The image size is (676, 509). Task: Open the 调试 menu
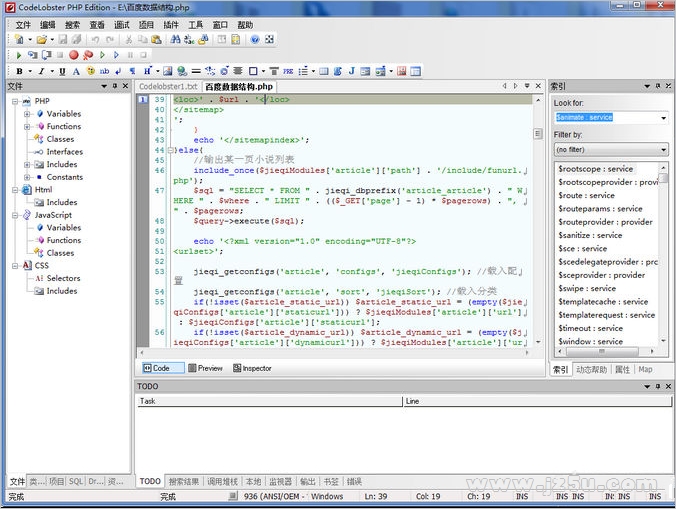[x=122, y=25]
